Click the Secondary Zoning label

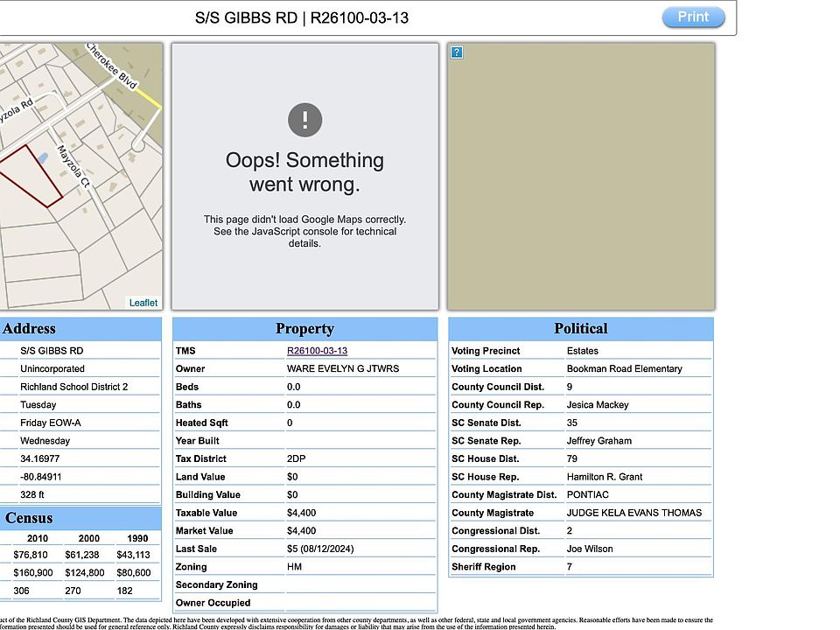pyautogui.click(x=216, y=585)
